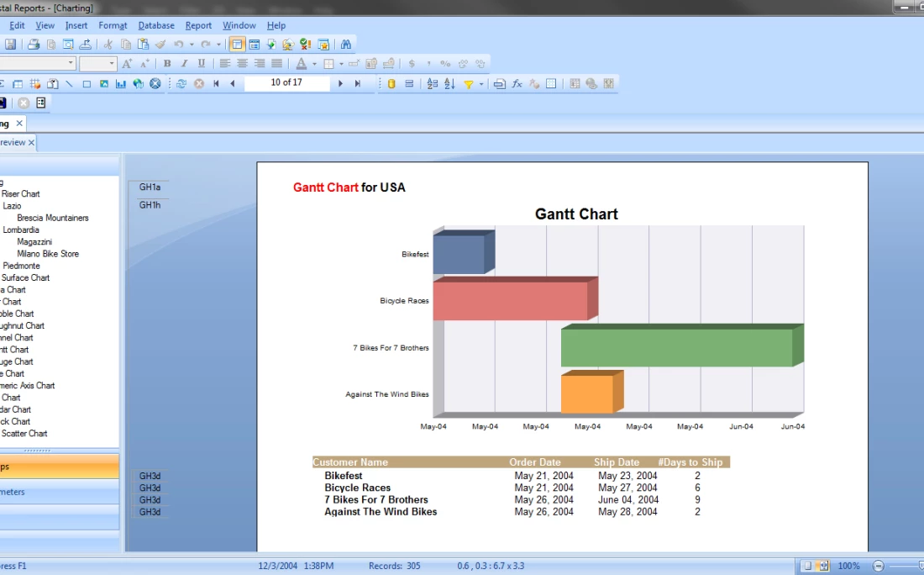924x575 pixels.
Task: Select Milano Bike Store in group tree
Action: 48,254
